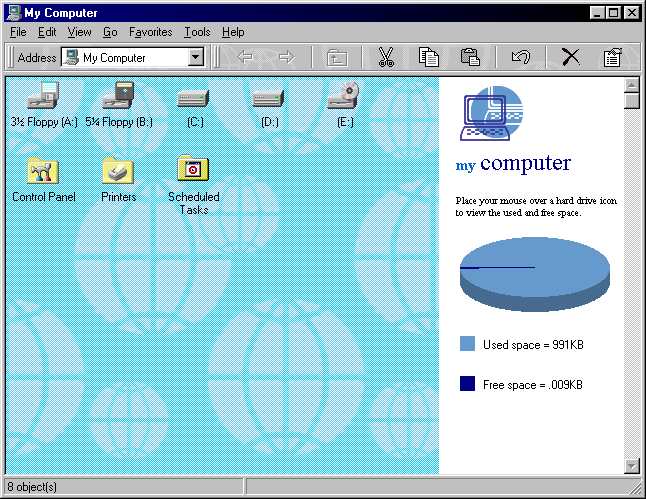Click the Undo toolbar icon

point(521,57)
